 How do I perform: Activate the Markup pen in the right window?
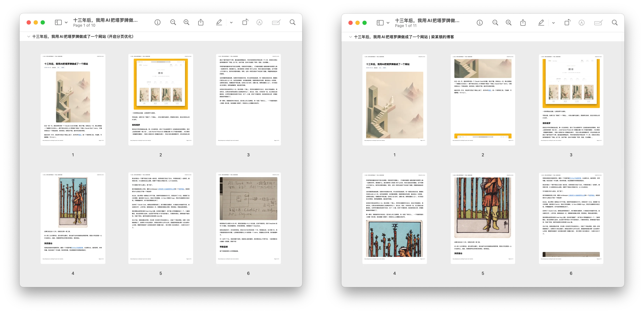(x=541, y=23)
